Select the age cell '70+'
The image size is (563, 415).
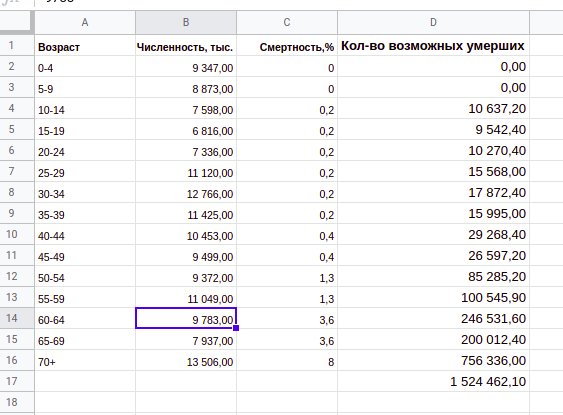(x=85, y=360)
